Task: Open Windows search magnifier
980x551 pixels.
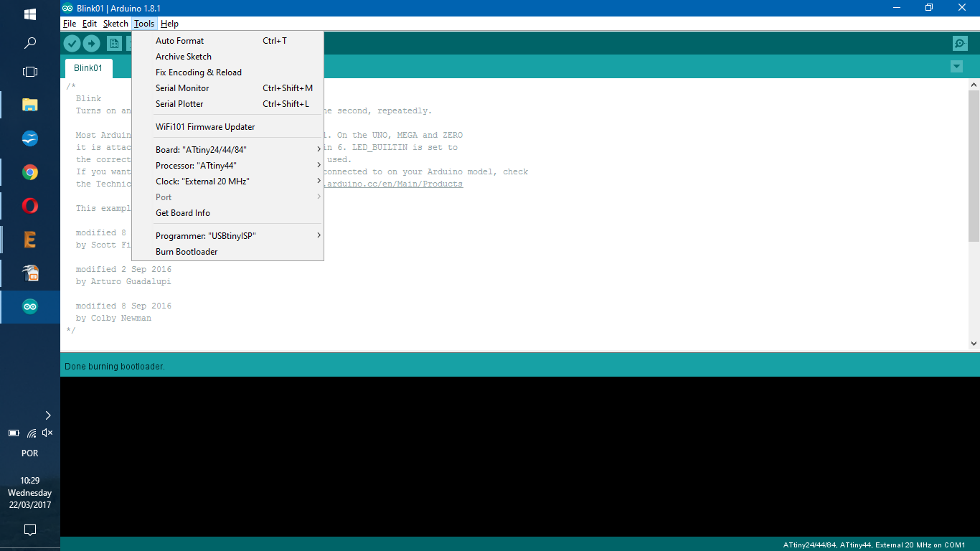Action: [30, 43]
